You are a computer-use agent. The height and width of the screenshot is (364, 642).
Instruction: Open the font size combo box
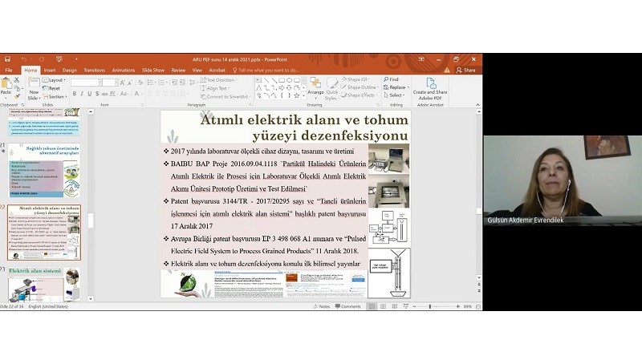[x=110, y=83]
